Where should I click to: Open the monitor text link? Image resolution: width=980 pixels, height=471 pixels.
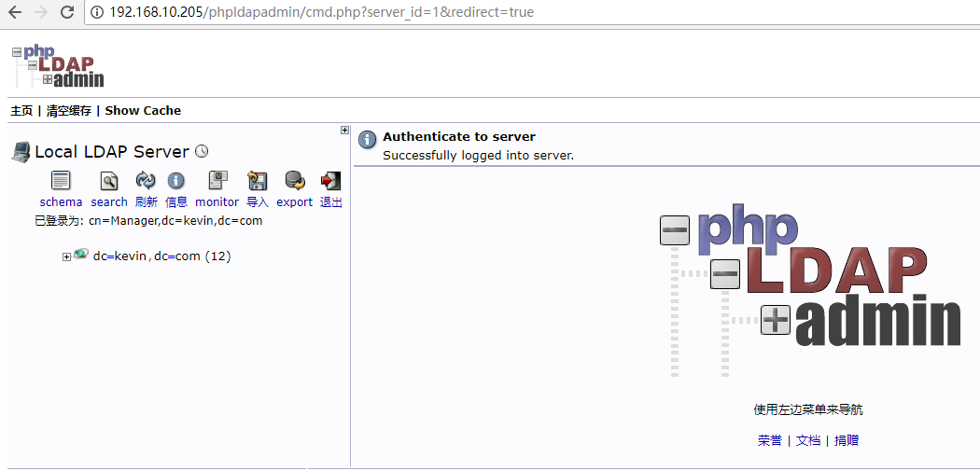tap(217, 201)
